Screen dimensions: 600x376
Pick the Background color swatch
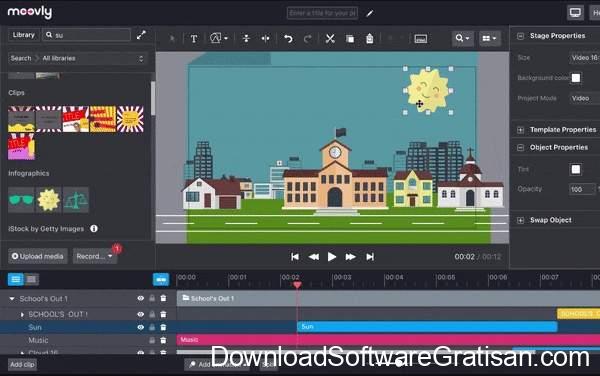click(576, 78)
